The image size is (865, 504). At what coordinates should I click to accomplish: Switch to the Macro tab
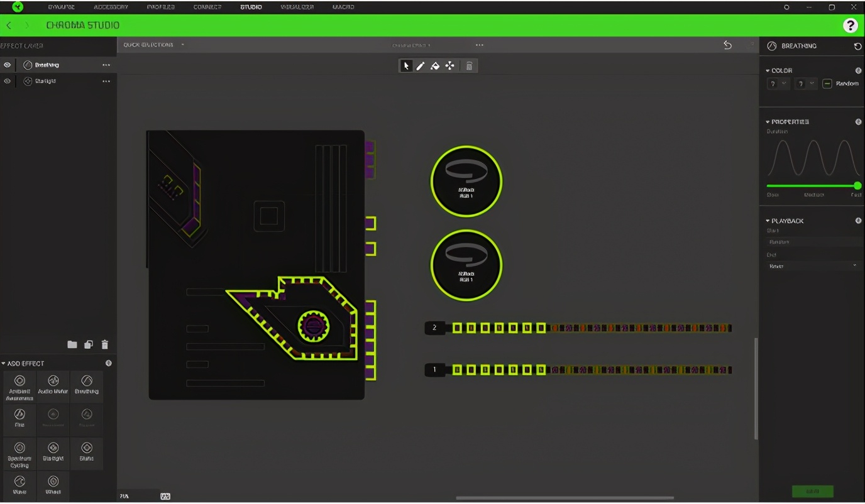click(343, 7)
